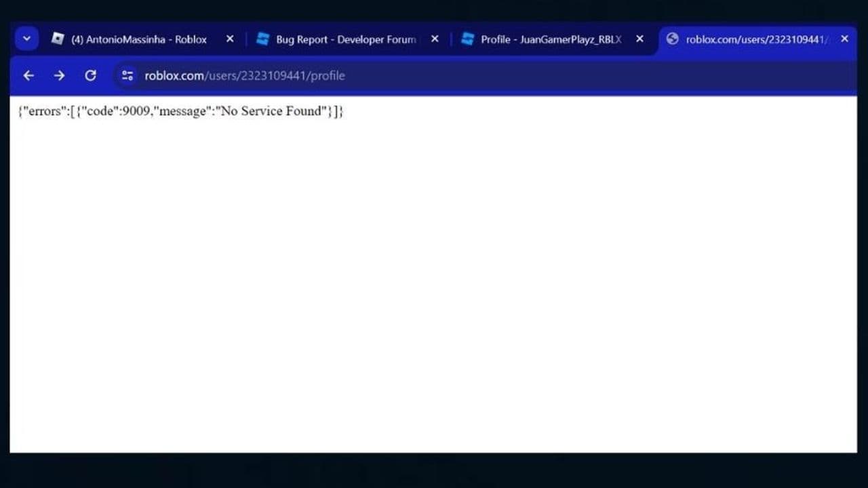
Task: Click the Roblox favicon on AntonioMassinha tab
Action: pyautogui.click(x=58, y=39)
